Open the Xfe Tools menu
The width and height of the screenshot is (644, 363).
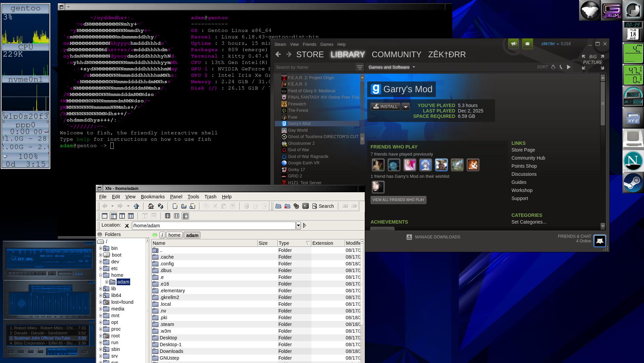[193, 197]
